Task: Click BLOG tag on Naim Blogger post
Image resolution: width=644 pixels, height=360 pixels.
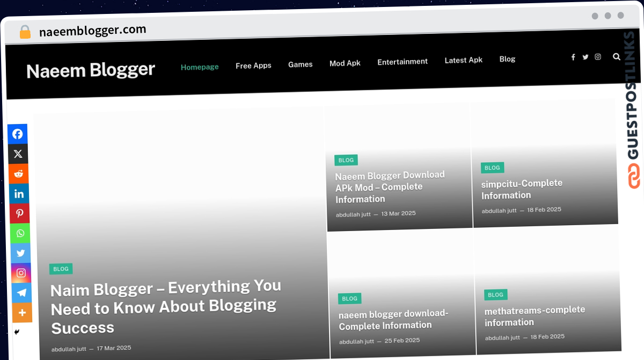Action: tap(61, 269)
